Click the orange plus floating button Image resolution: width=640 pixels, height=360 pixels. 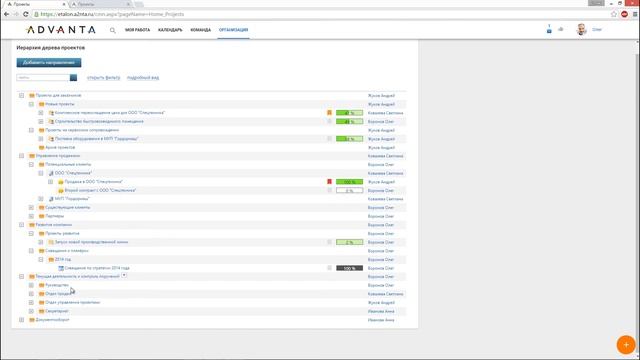[x=626, y=344]
